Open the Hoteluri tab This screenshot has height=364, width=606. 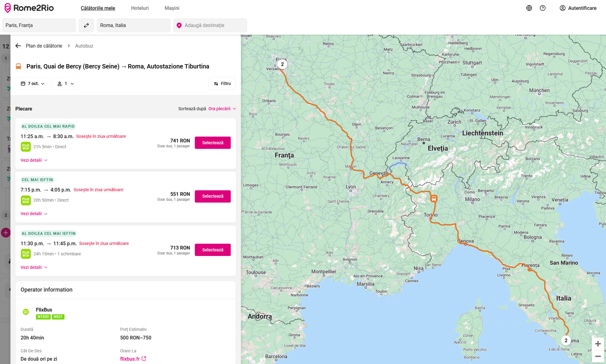(140, 8)
